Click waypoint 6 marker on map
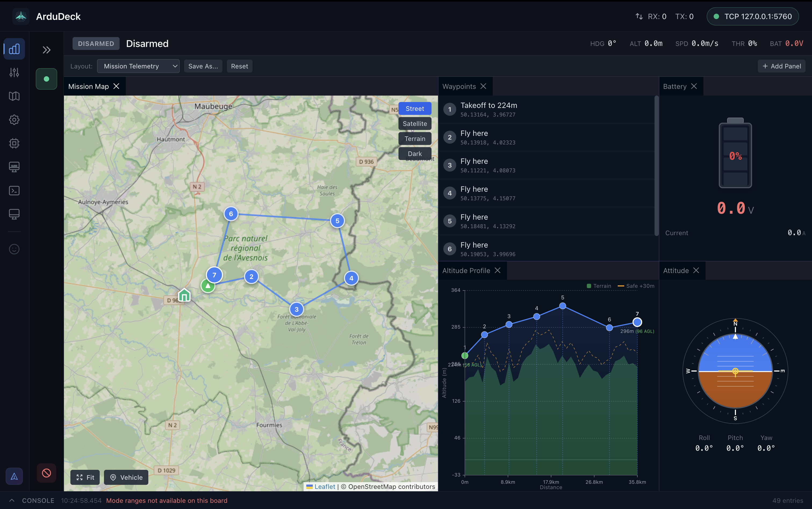The width and height of the screenshot is (812, 509). 231,214
